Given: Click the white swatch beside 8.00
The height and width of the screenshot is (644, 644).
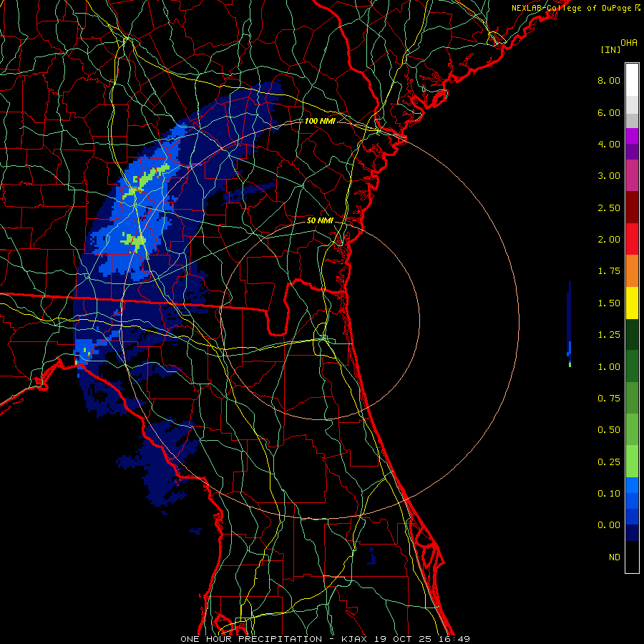Looking at the screenshot, I should 632,80.
